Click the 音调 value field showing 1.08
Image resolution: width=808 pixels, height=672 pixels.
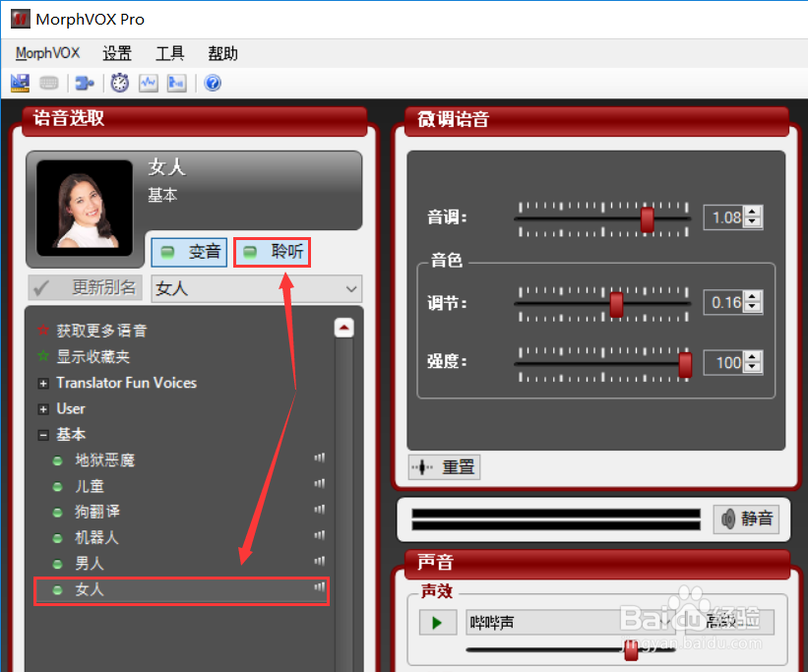[x=725, y=217]
